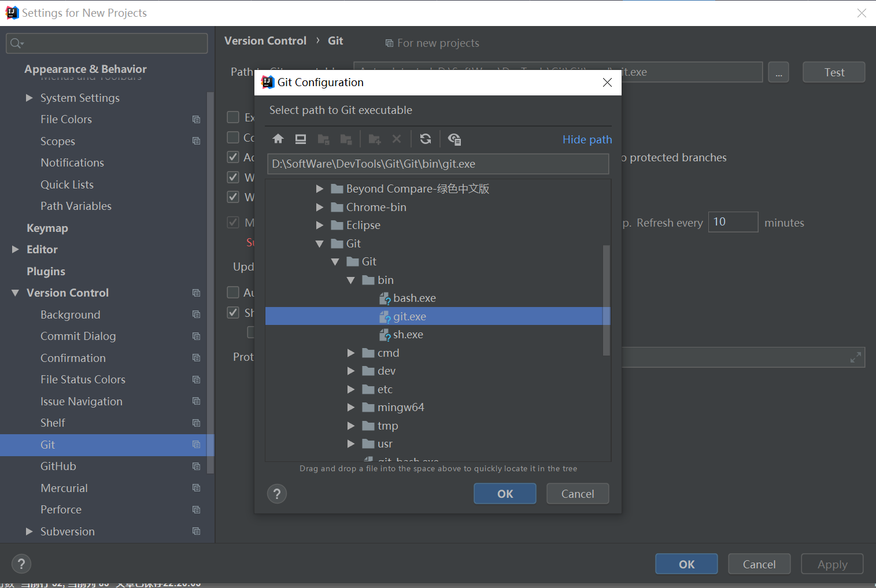Viewport: 876px width, 588px height.
Task: Click the Hide path link
Action: click(587, 139)
